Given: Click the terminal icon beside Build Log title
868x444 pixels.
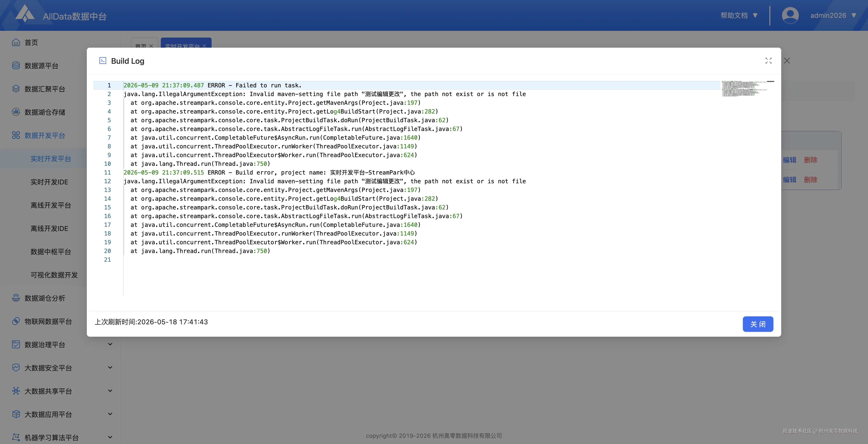Looking at the screenshot, I should (103, 61).
